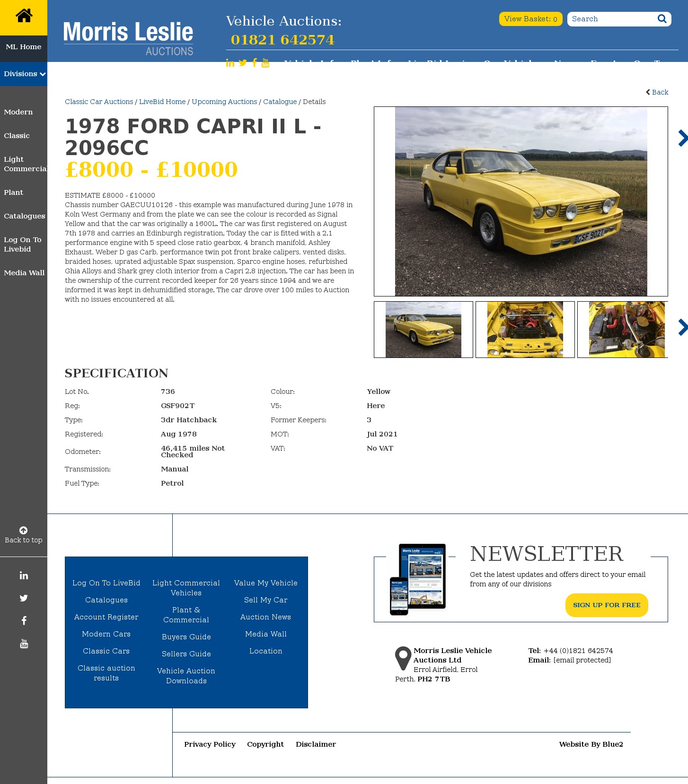This screenshot has height=784, width=688.
Task: Open Buyers Guide link
Action: tap(186, 637)
